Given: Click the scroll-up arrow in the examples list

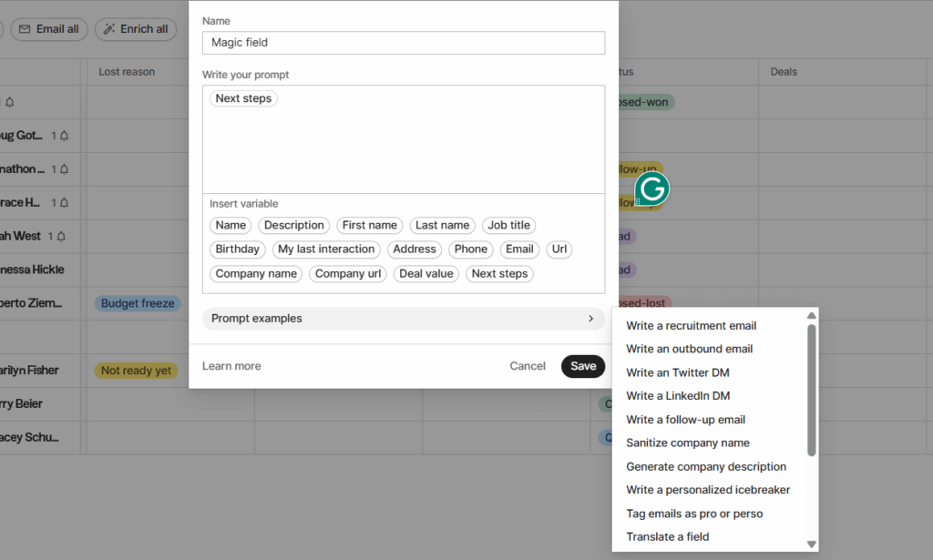Looking at the screenshot, I should point(811,316).
